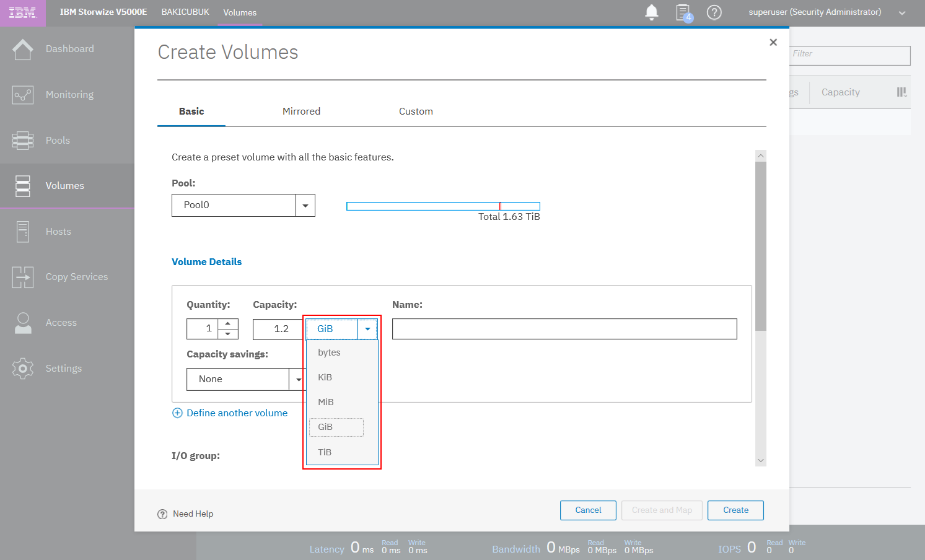Click the Filter search box
This screenshot has width=925, height=560.
[850, 55]
